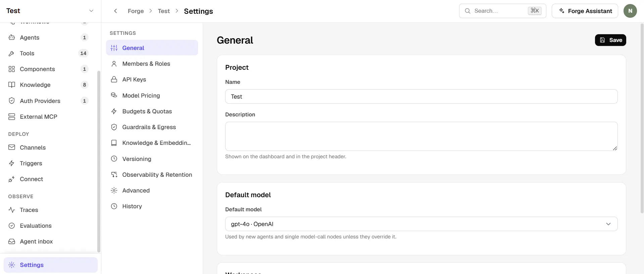This screenshot has width=644, height=274.
Task: Click the Connect plug icon
Action: (12, 179)
